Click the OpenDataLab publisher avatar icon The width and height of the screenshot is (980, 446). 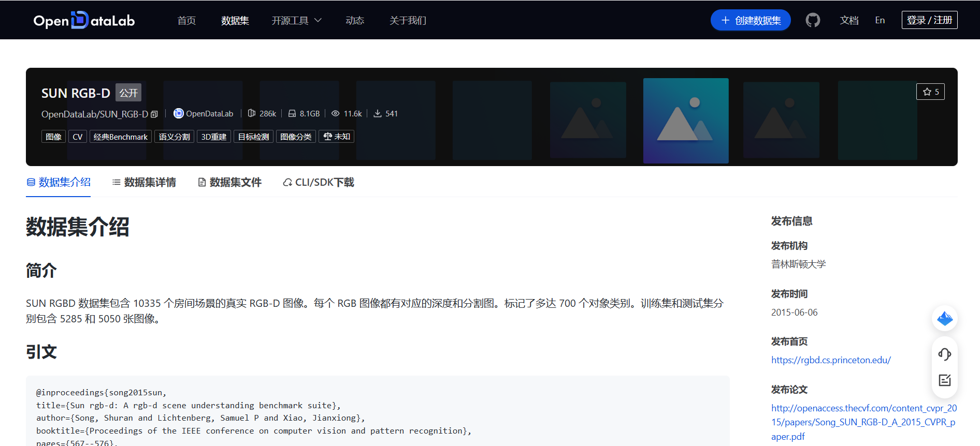pyautogui.click(x=178, y=113)
